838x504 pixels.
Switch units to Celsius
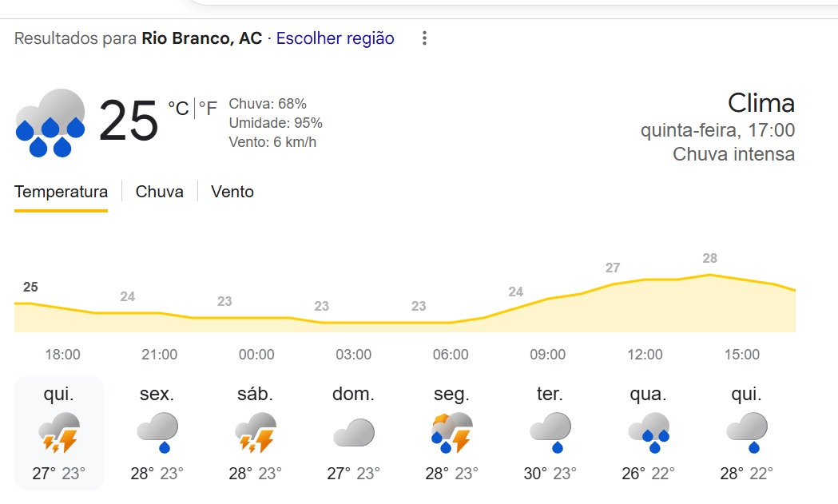click(x=178, y=108)
